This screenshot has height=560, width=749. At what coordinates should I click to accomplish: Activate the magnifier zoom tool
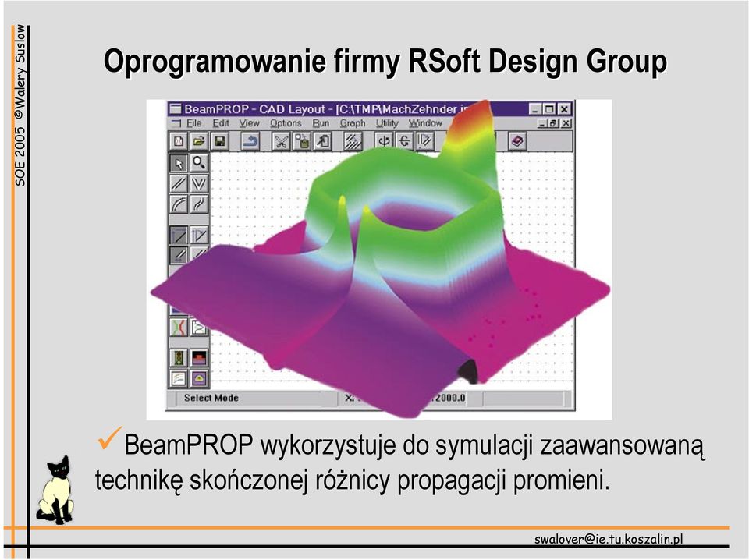click(x=199, y=163)
